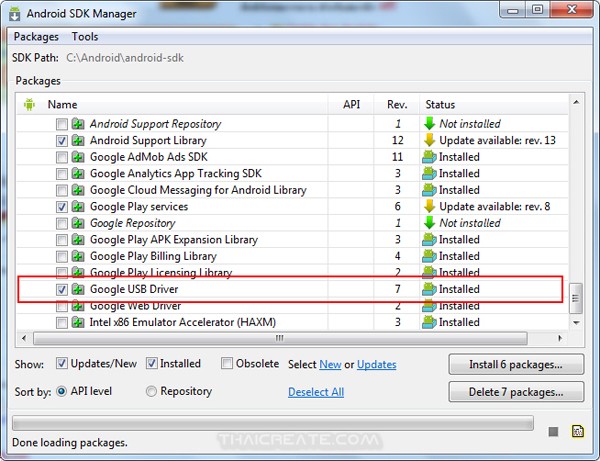The image size is (600, 461).
Task: Click installed status icon for Google AdMob Ads SDK
Action: point(429,157)
